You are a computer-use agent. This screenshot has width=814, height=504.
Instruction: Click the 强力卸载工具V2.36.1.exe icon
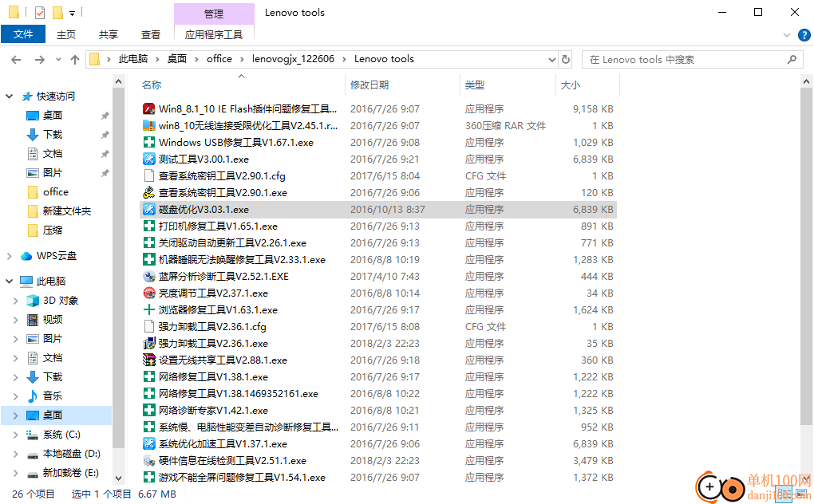click(x=149, y=343)
